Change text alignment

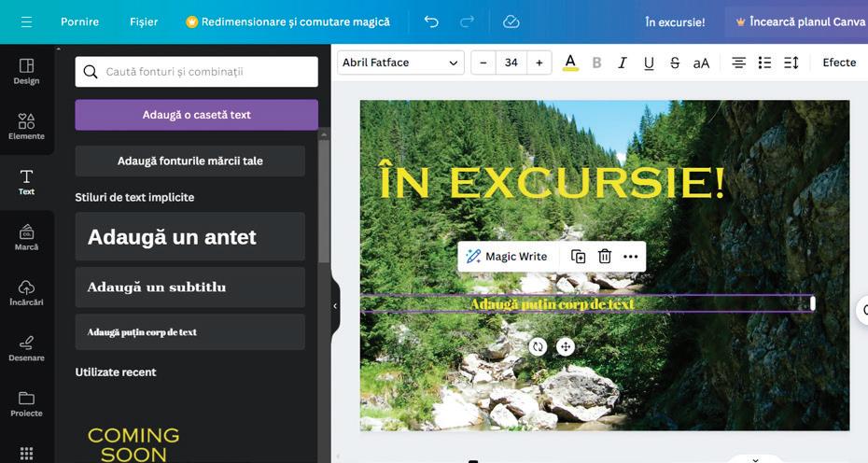point(738,63)
